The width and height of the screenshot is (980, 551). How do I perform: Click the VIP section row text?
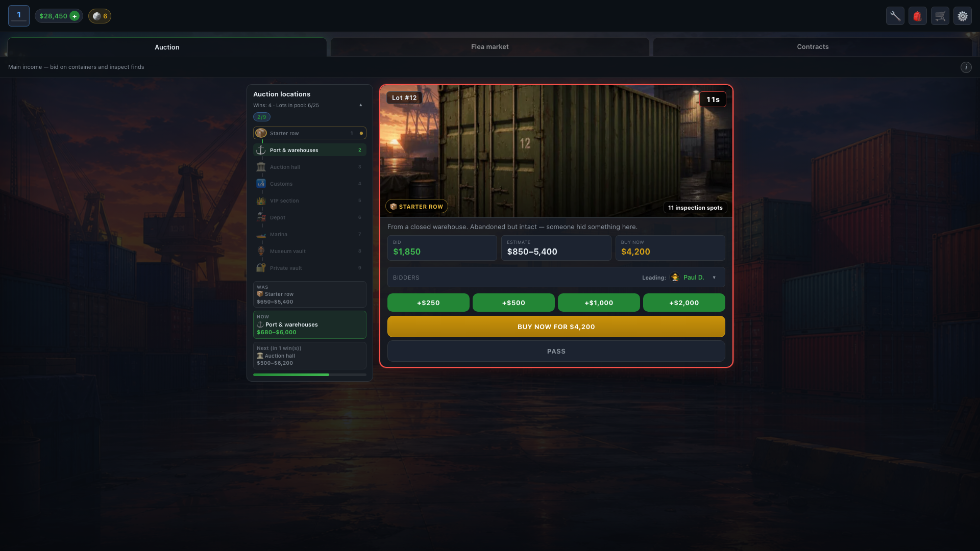284,201
